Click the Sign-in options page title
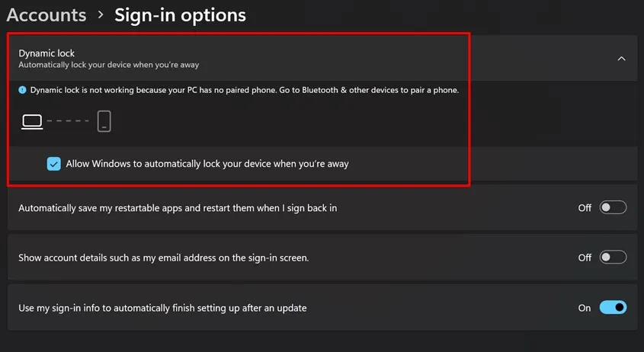Viewport: 644px width, 352px height. pos(180,14)
